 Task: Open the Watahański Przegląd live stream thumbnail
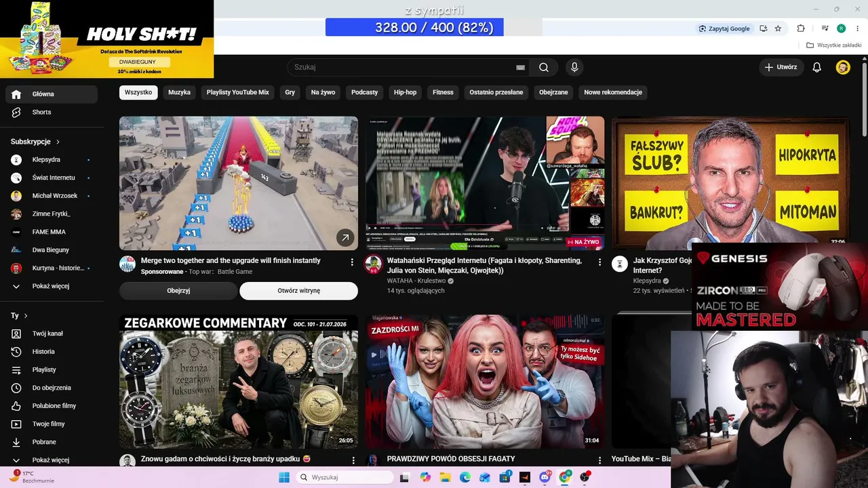(x=485, y=183)
